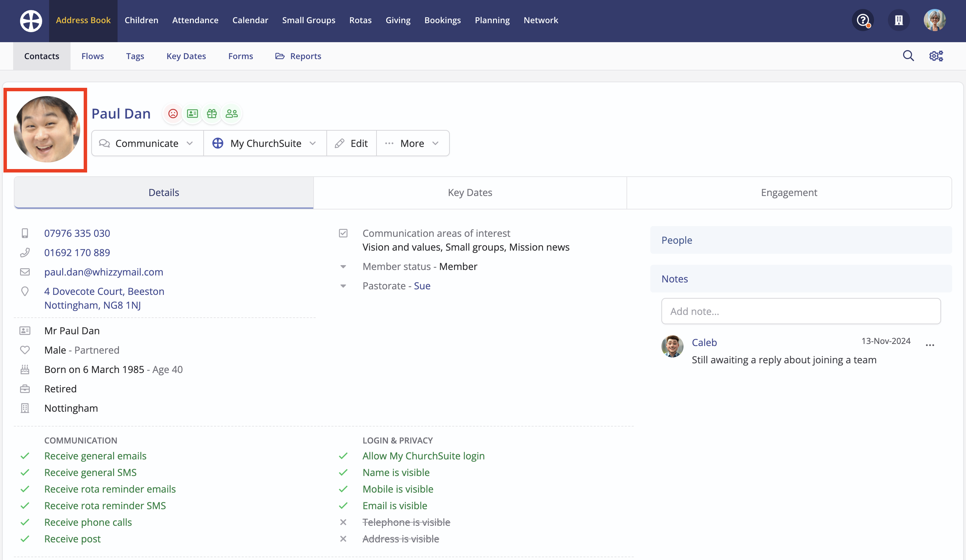Open the user avatar in top bar
The width and height of the screenshot is (966, 560).
pos(935,20)
